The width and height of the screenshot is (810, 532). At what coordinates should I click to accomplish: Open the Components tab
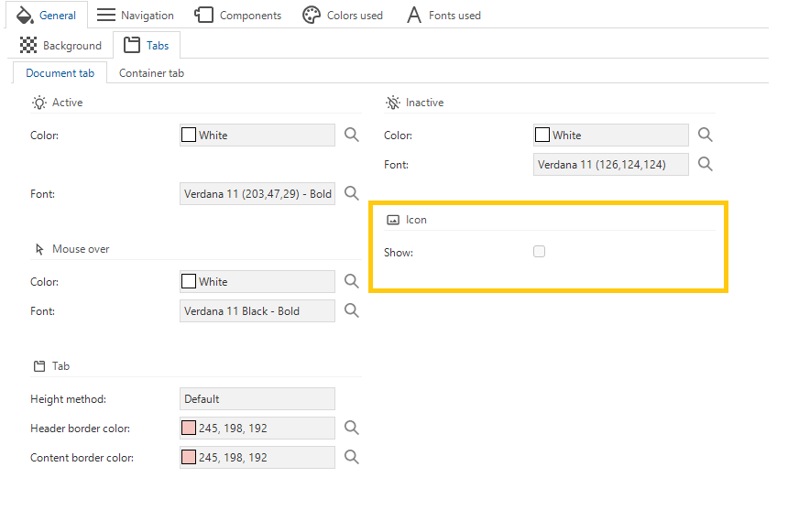coord(238,15)
